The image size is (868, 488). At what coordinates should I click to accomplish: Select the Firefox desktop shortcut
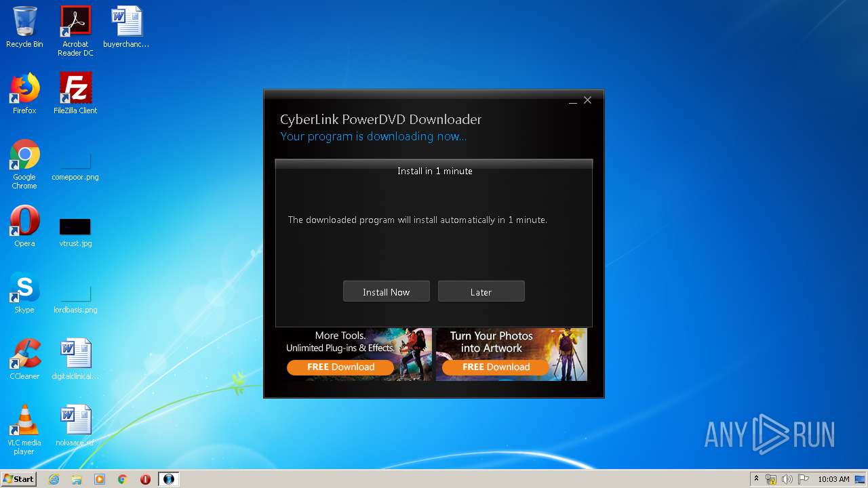click(x=24, y=94)
